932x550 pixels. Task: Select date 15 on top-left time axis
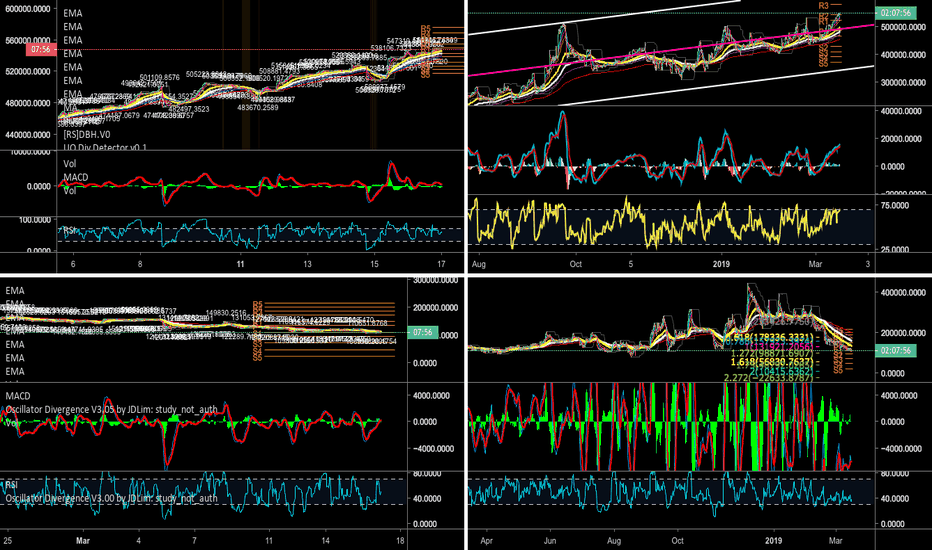coord(374,264)
